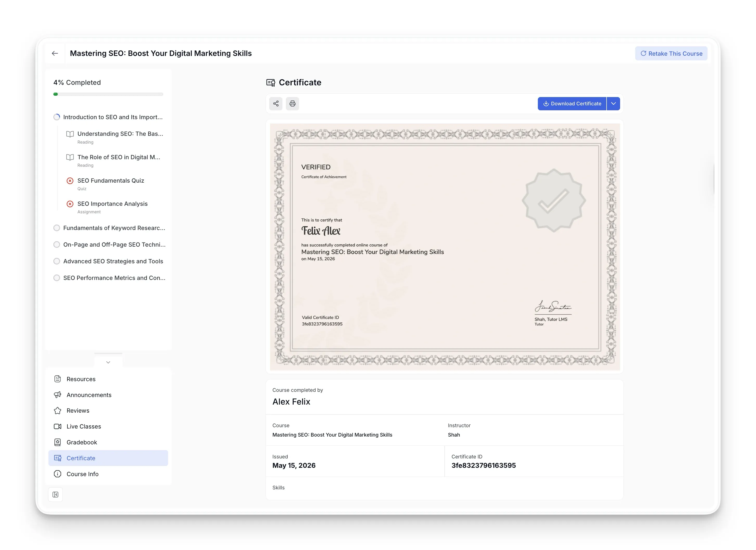Collapse the curriculum panel with the chevron handle
This screenshot has width=756, height=550.
[108, 362]
